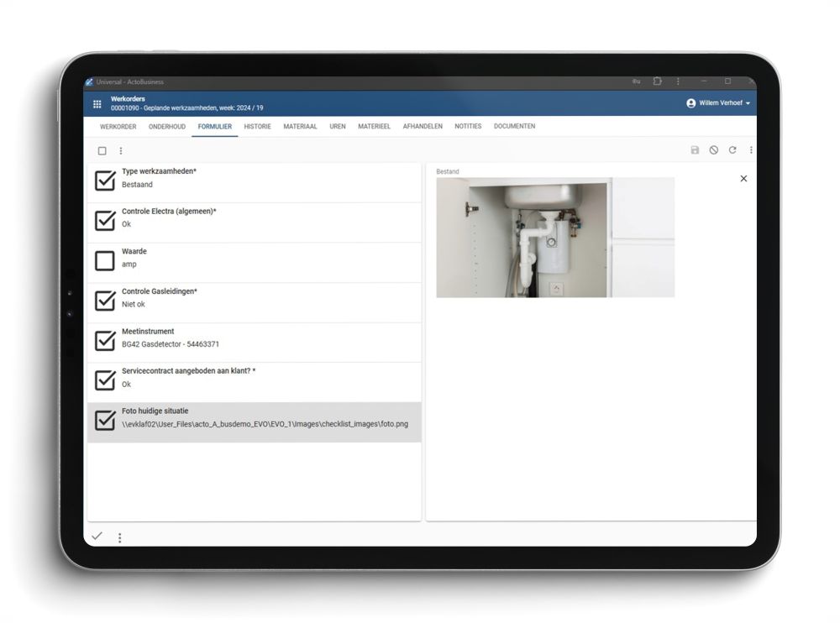Toggle the Type werkzaamheden checkbox
840x623 pixels.
click(105, 181)
